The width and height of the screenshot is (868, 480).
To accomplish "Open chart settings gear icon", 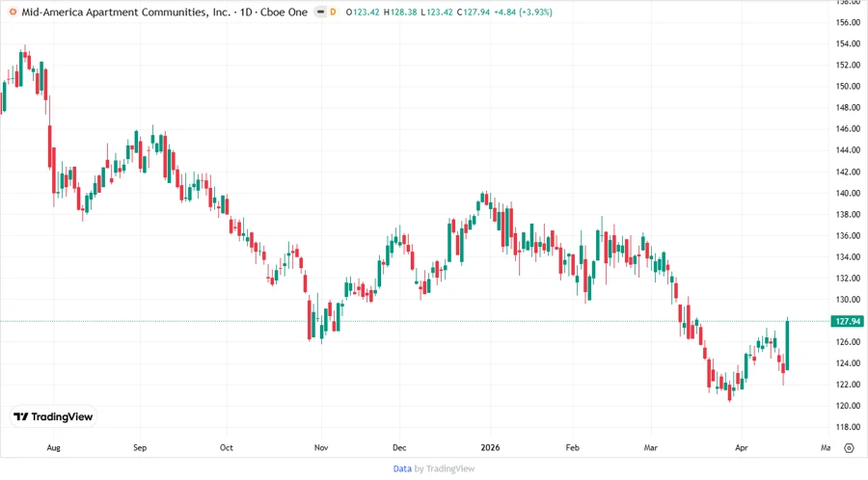I will click(x=849, y=448).
